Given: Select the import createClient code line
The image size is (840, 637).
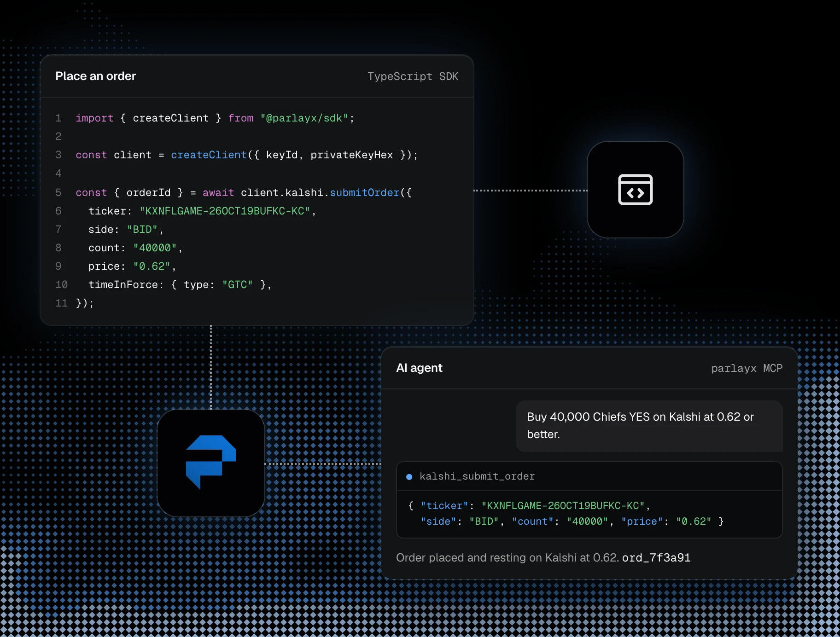Looking at the screenshot, I should pos(215,118).
